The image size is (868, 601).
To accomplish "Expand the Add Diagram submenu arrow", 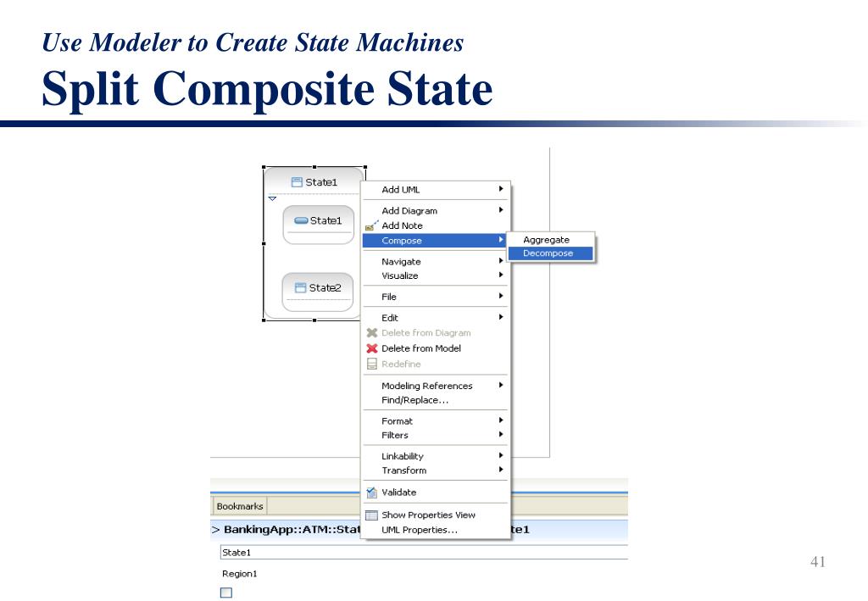I will [x=500, y=209].
